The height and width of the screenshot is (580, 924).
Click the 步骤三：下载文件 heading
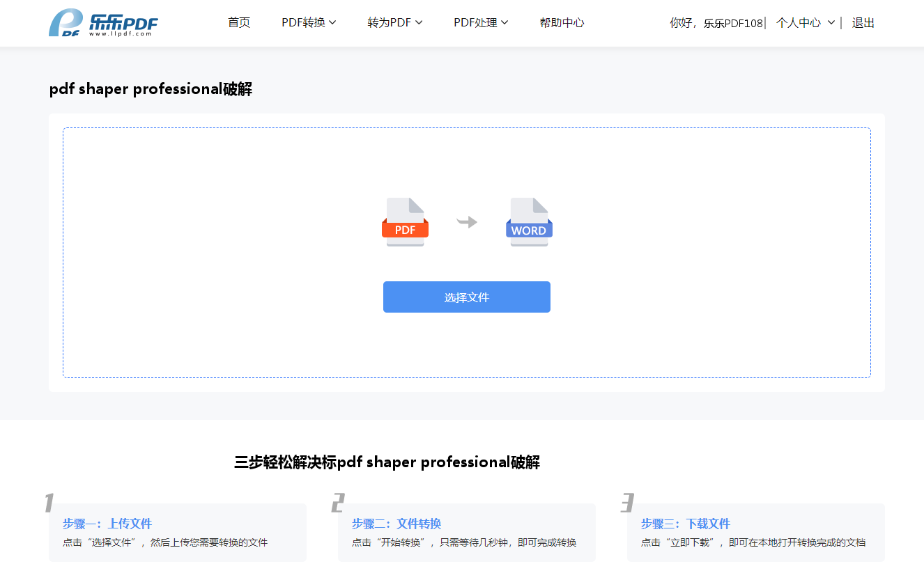686,524
